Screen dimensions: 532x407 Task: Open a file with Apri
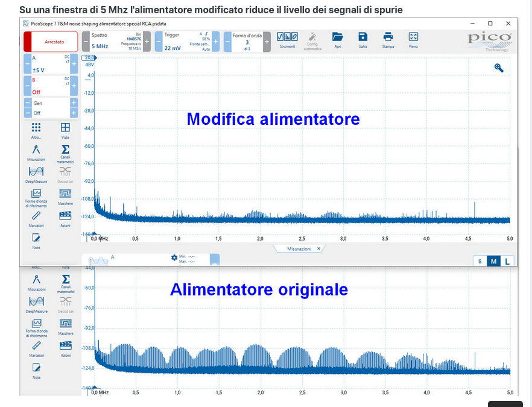pos(338,40)
